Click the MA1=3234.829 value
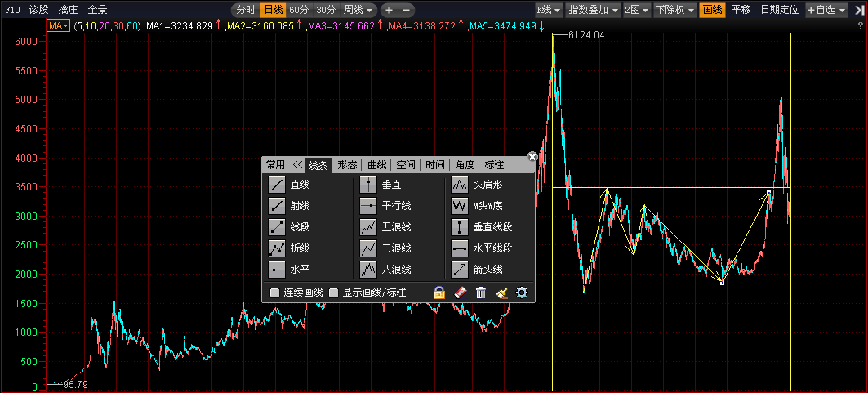This screenshot has width=868, height=393. [180, 26]
